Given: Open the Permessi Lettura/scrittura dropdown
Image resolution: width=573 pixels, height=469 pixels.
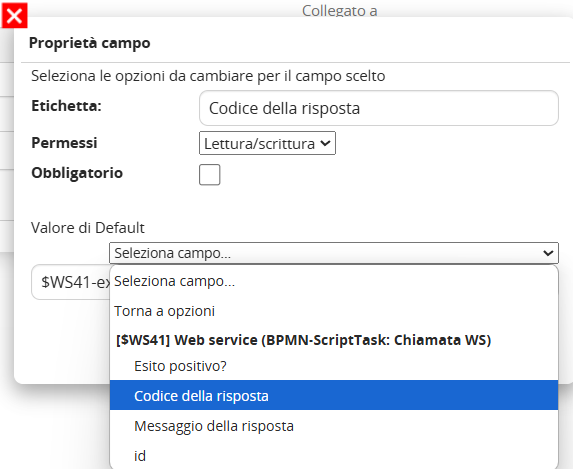Looking at the screenshot, I should (x=267, y=143).
